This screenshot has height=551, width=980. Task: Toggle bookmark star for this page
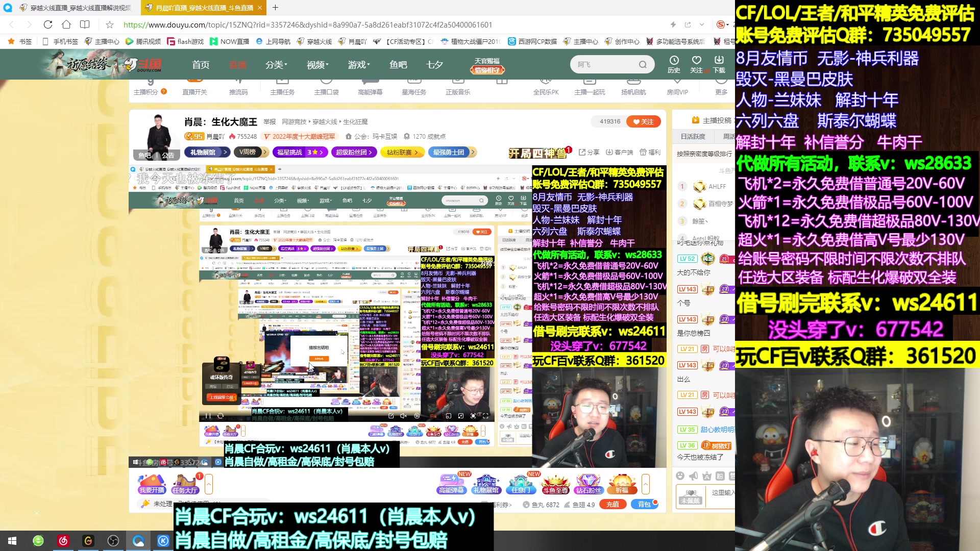[110, 24]
